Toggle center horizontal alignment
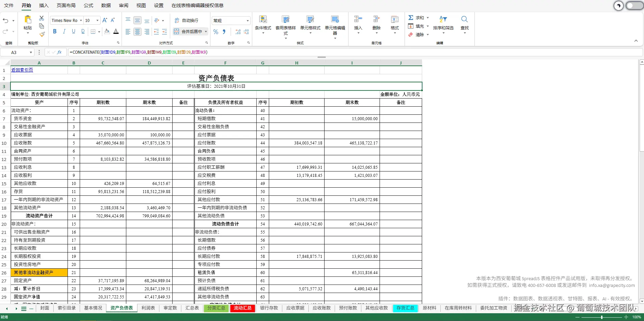Screen dimensions: 644x321 pyautogui.click(x=137, y=32)
